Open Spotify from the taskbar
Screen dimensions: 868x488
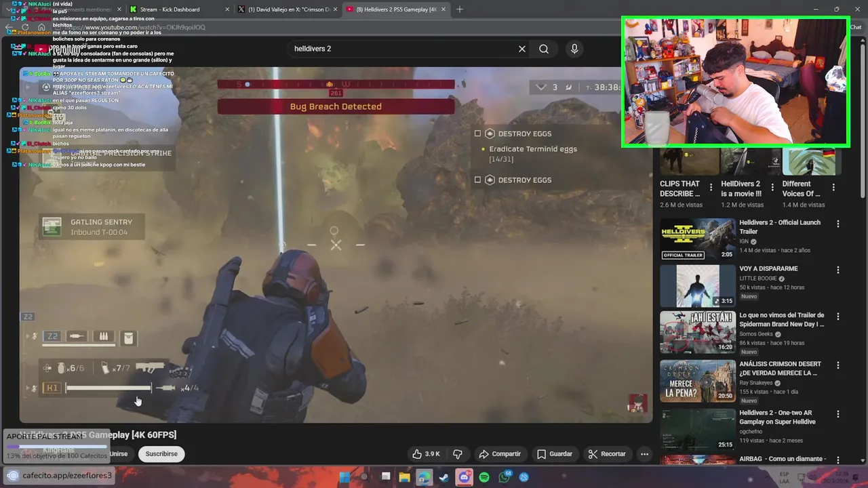(484, 477)
